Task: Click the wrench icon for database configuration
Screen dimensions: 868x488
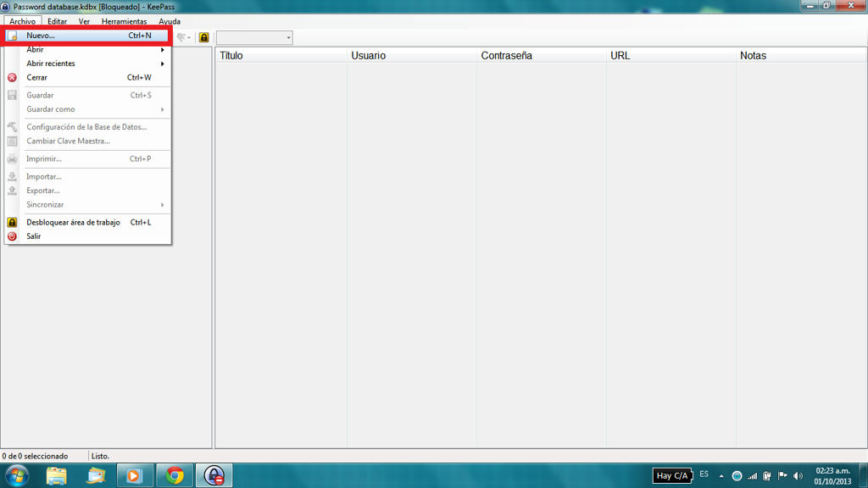Action: [x=12, y=127]
